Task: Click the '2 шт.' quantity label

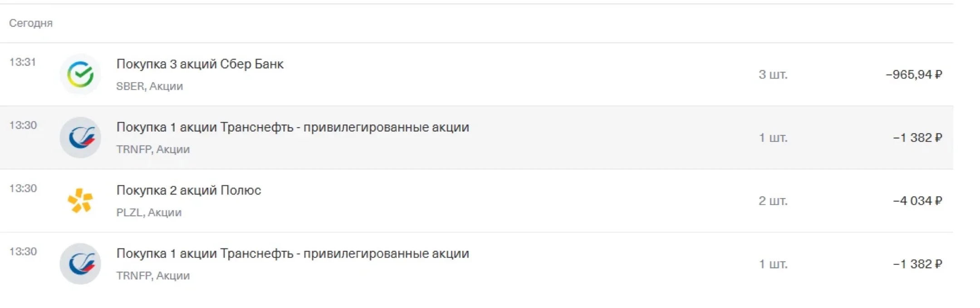Action: (773, 201)
